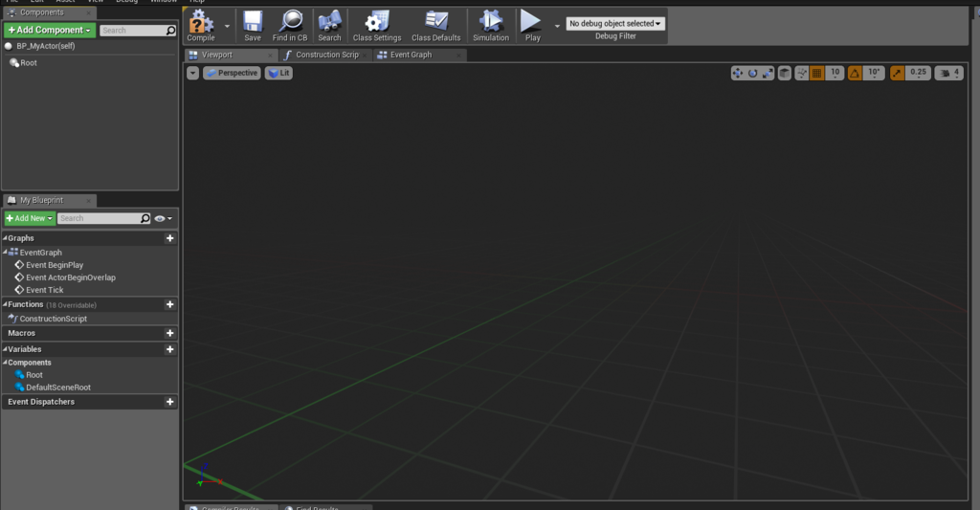Open Class Defaults from the toolbar
This screenshot has height=510, width=980.
coord(436,26)
